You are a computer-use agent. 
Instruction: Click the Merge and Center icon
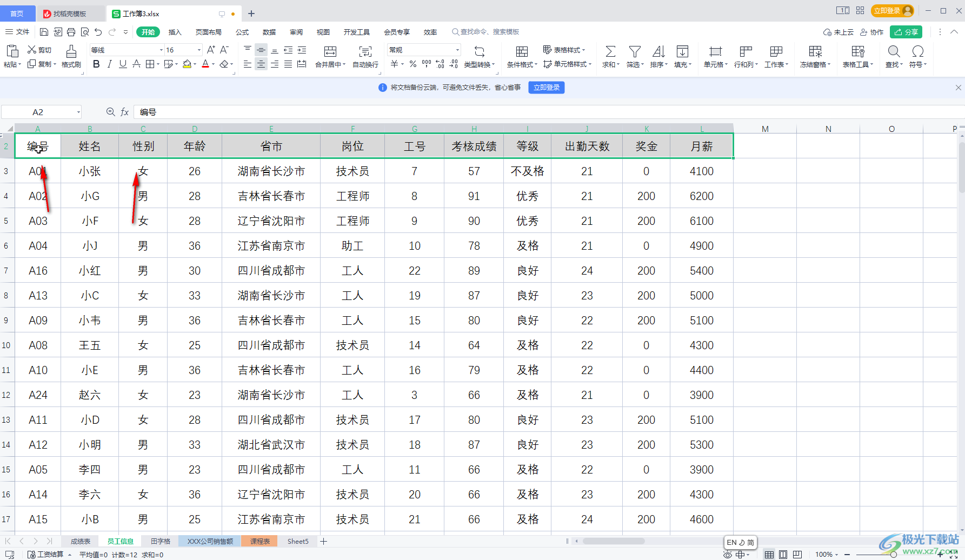330,51
